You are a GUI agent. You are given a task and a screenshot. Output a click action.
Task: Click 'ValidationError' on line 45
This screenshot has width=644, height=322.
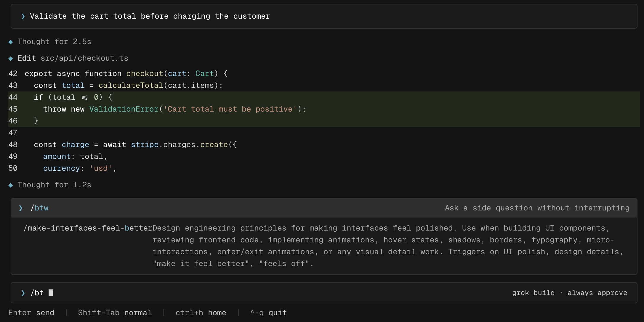coord(124,109)
